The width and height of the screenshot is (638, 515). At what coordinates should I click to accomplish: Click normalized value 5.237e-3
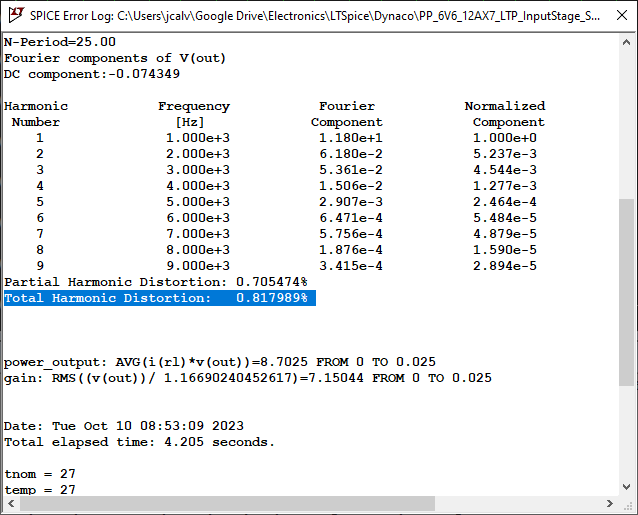tap(505, 154)
